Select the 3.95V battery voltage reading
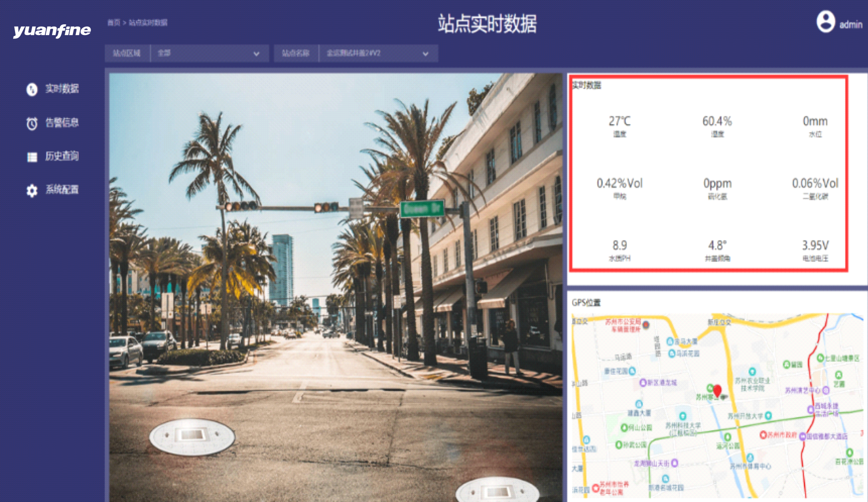 pyautogui.click(x=815, y=246)
